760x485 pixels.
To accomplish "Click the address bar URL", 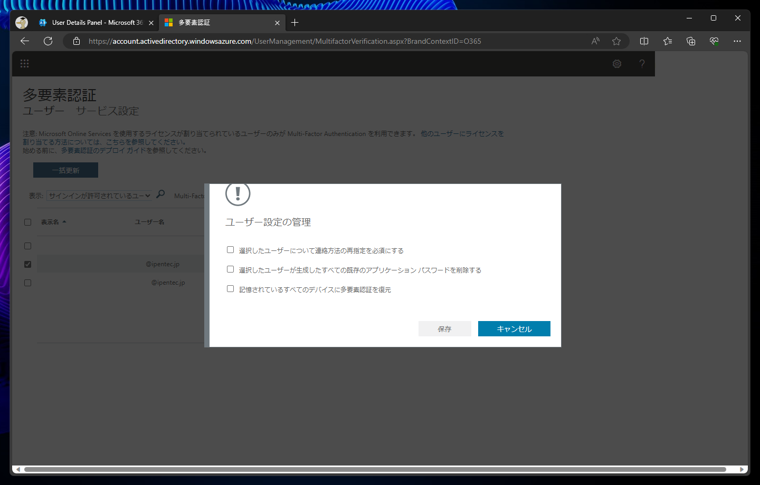I will [285, 41].
